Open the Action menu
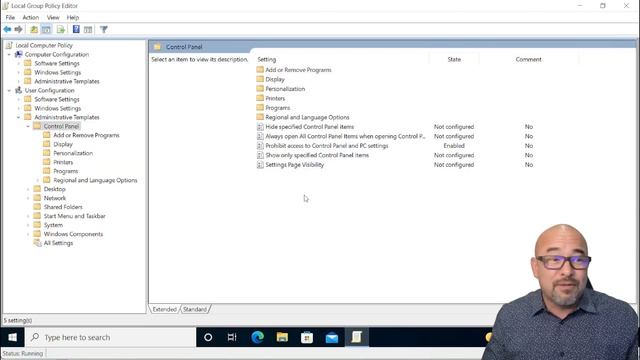The height and width of the screenshot is (360, 640). [x=31, y=18]
